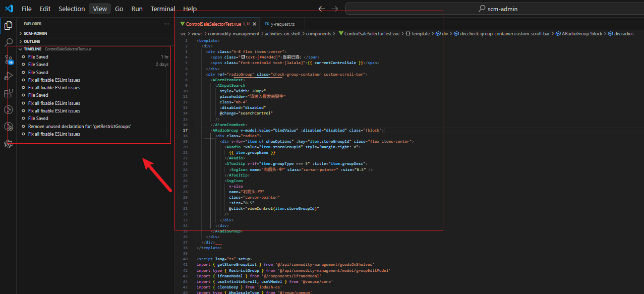
Task: Click the div.radios breadcrumb
Action: tap(620, 34)
